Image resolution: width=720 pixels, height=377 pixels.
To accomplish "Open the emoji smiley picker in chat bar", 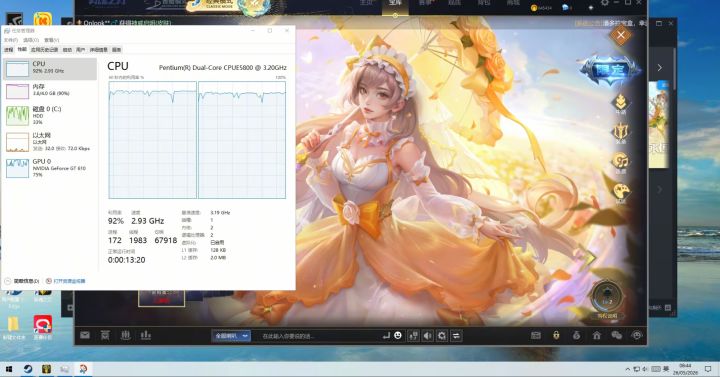I will (x=398, y=336).
